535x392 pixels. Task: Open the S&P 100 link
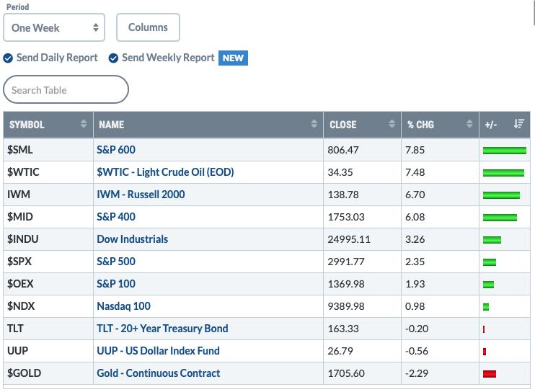click(x=116, y=284)
